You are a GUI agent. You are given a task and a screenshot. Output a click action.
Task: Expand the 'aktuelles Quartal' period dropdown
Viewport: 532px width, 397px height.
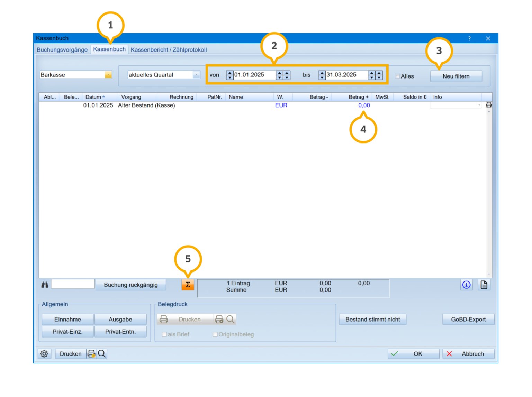pyautogui.click(x=196, y=75)
